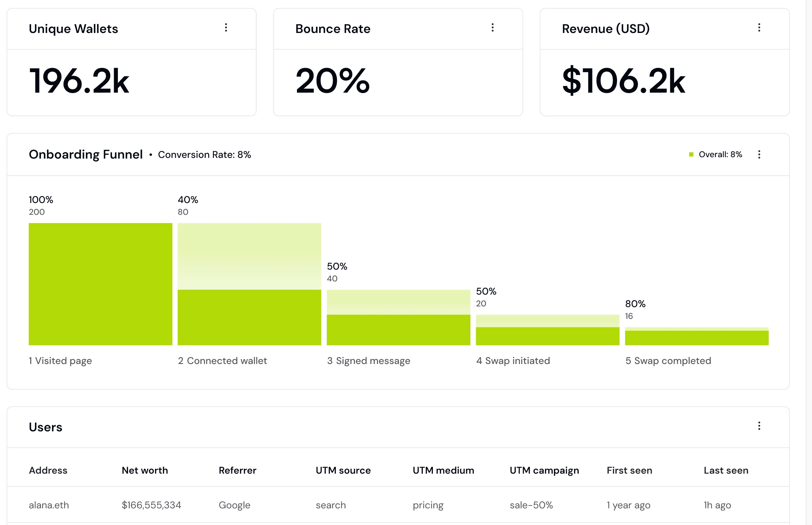Open the Revenue (USD) card more options
Viewport: 812px width, 525px height.
(x=759, y=28)
